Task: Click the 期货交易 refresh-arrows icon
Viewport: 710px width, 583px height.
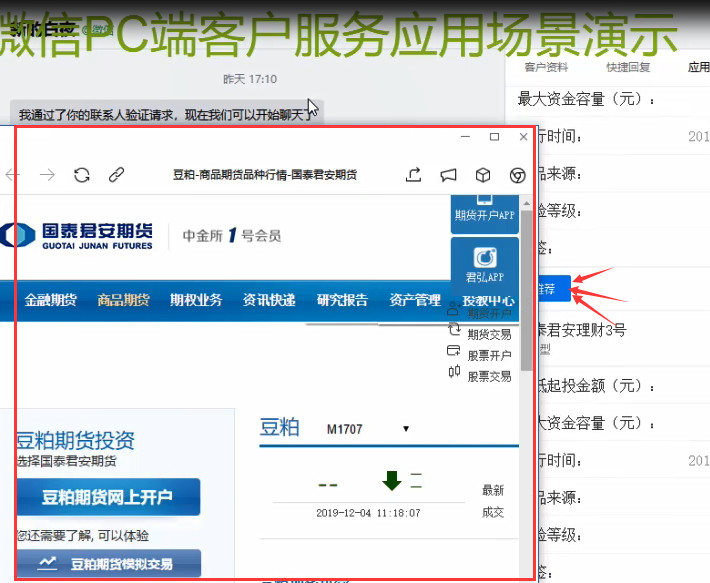Action: (x=454, y=329)
